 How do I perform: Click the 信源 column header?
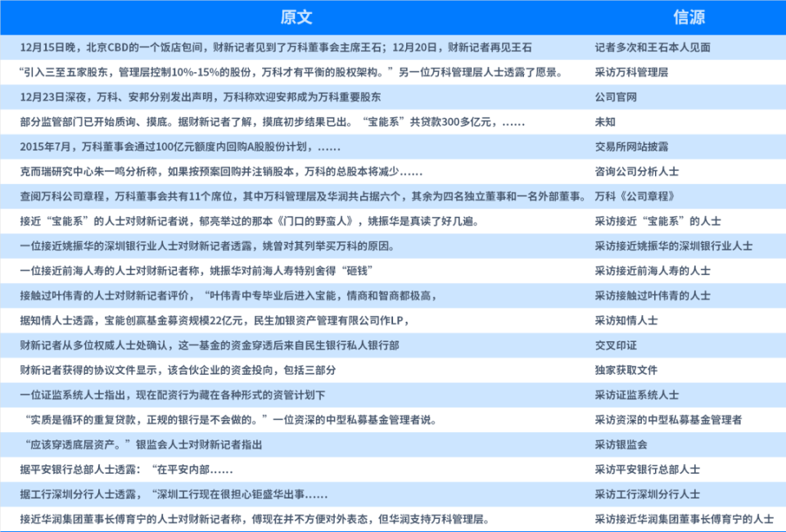pos(689,17)
